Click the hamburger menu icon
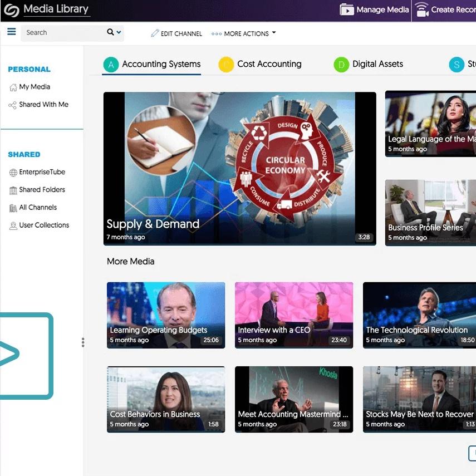 (11, 32)
